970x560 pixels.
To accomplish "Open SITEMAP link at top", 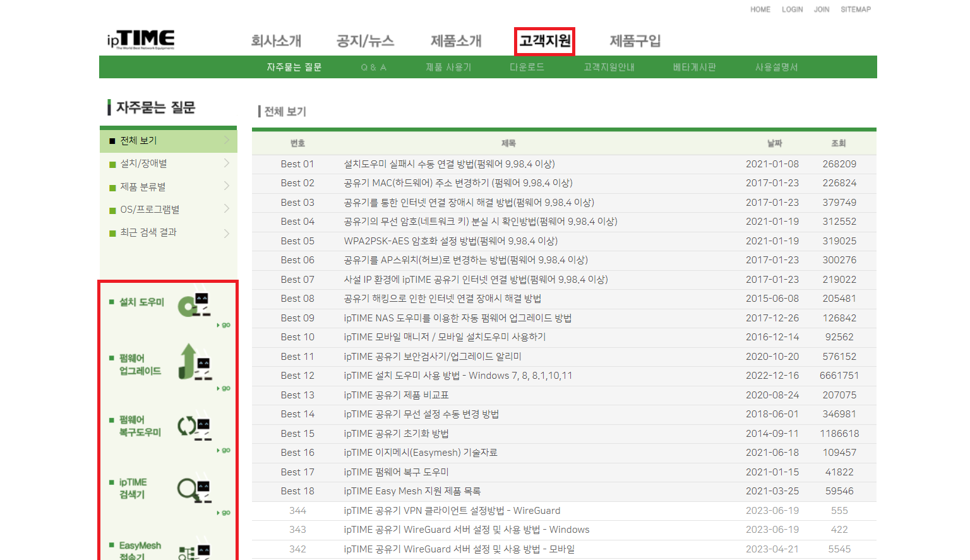I will (856, 9).
